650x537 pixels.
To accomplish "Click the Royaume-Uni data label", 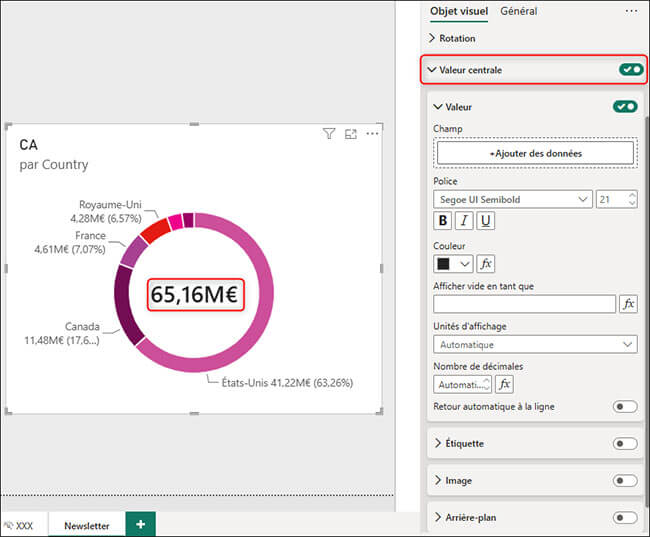I will click(x=106, y=211).
